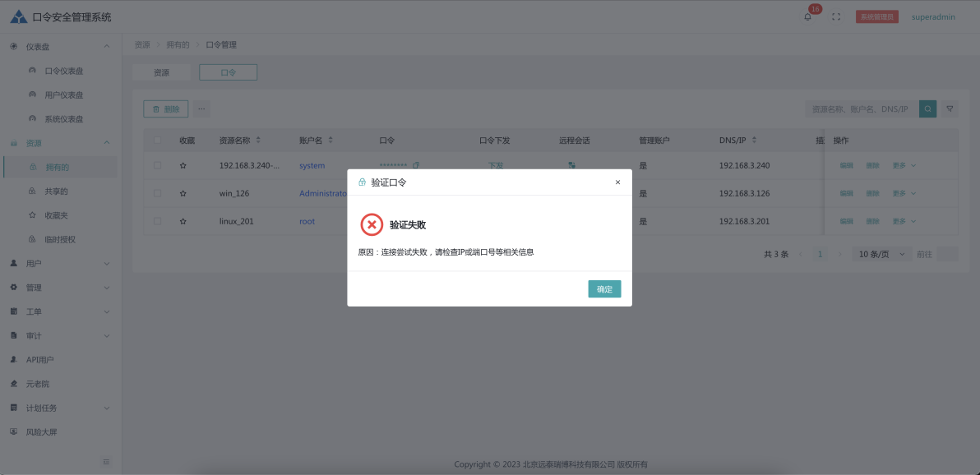Click the system account name link

(312, 165)
